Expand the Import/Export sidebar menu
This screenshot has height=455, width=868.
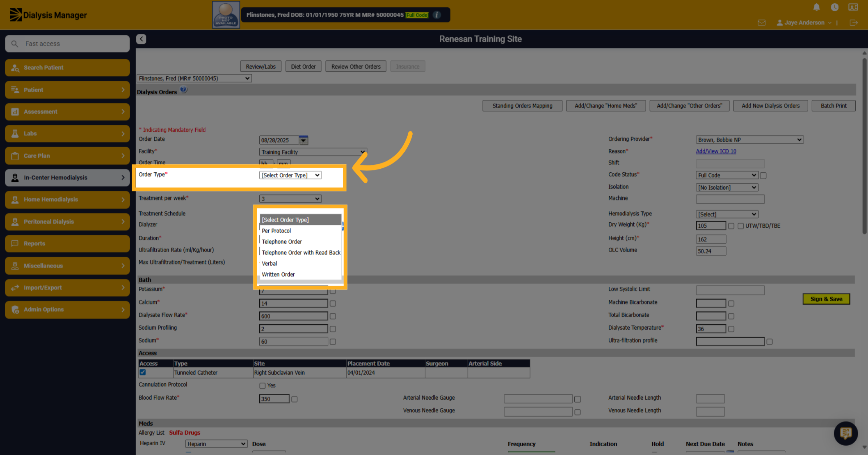(67, 288)
